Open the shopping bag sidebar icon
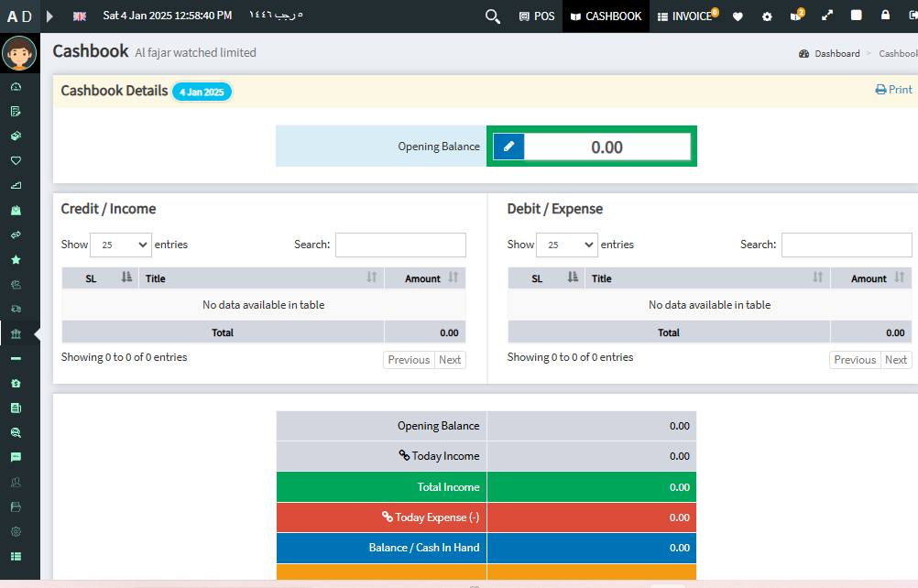 click(x=16, y=210)
